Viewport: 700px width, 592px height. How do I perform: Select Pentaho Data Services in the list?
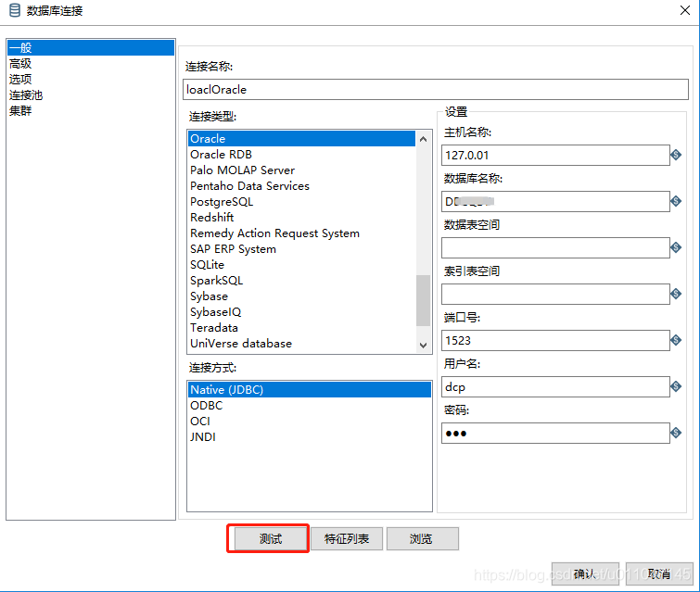[x=301, y=185]
